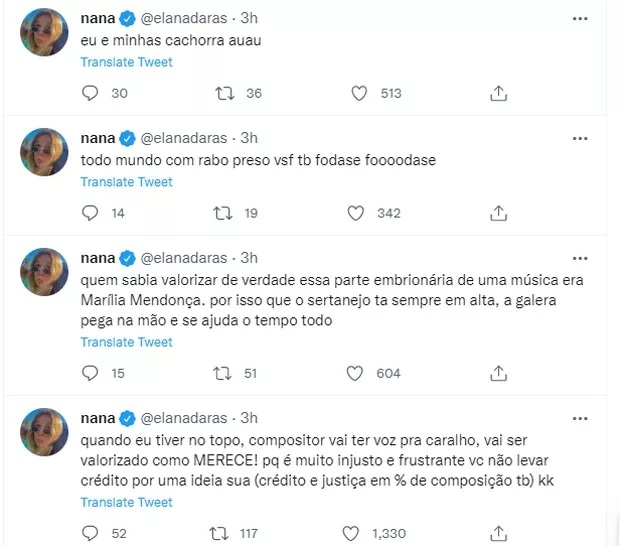Retweet the 'eu e minhas cachorra' tweet

click(x=225, y=93)
